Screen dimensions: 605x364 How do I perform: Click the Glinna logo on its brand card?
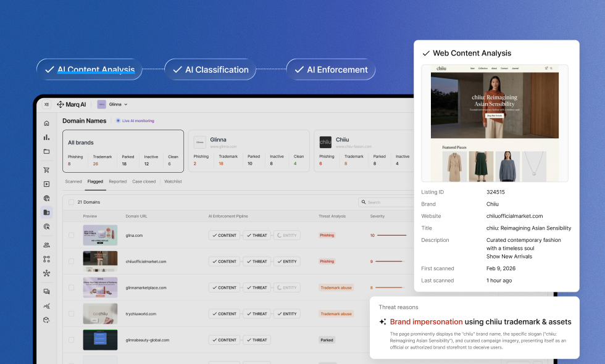pos(199,142)
